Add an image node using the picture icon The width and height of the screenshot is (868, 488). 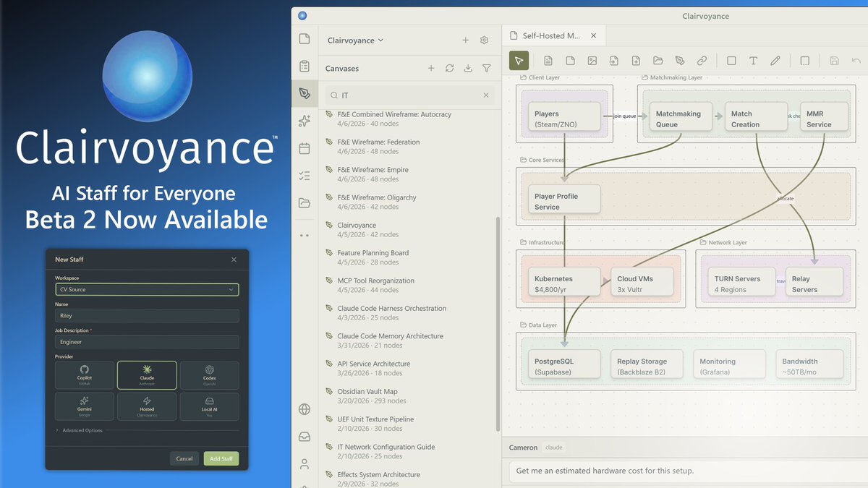point(592,61)
